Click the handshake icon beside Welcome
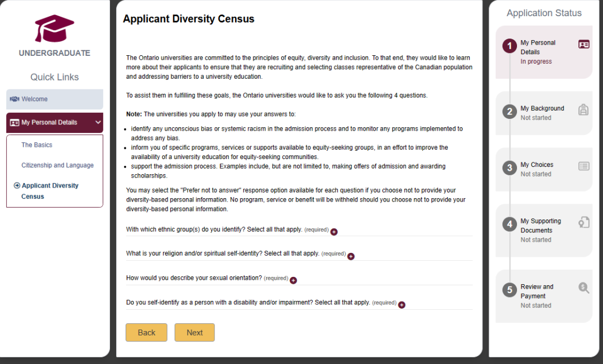 pos(15,99)
